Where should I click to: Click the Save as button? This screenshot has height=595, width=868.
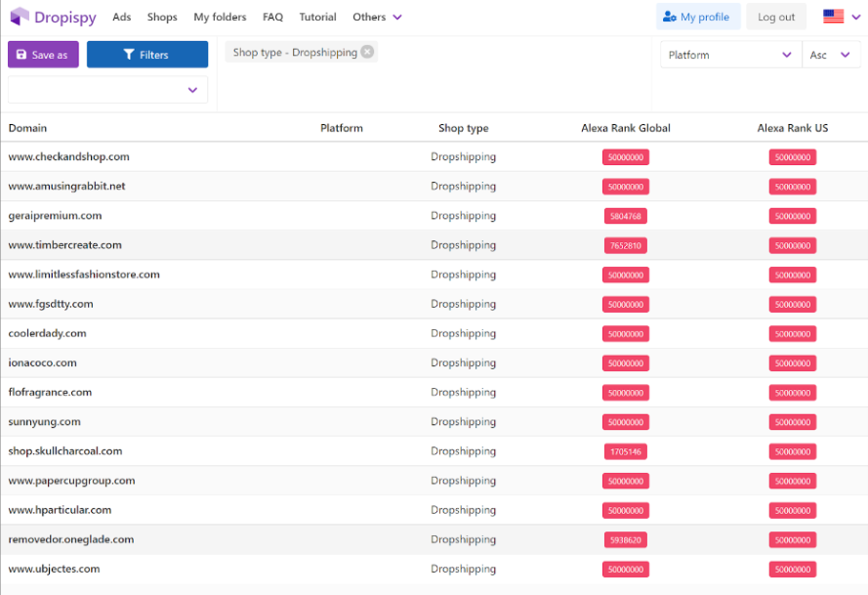tap(43, 55)
